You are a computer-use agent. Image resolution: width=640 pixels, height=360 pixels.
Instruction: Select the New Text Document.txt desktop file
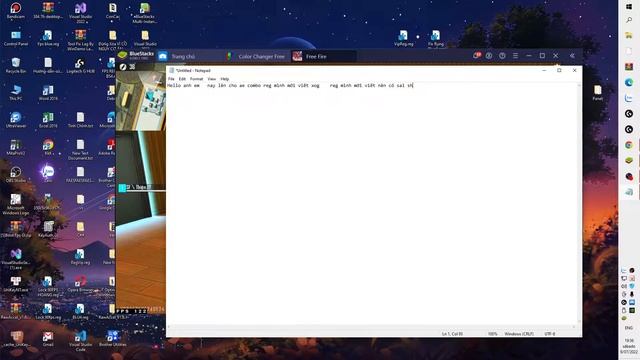coord(80,149)
